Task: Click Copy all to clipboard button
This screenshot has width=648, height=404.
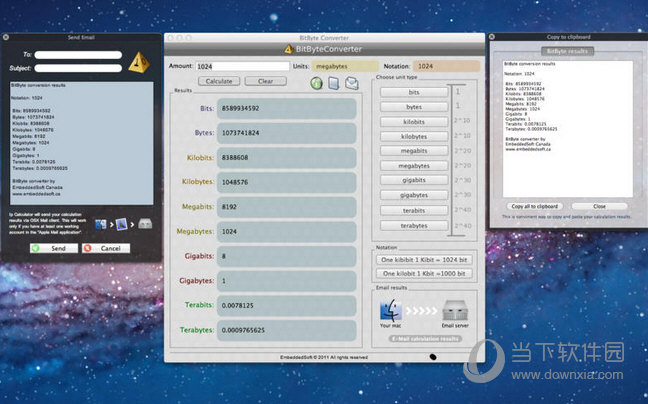Action: point(534,206)
